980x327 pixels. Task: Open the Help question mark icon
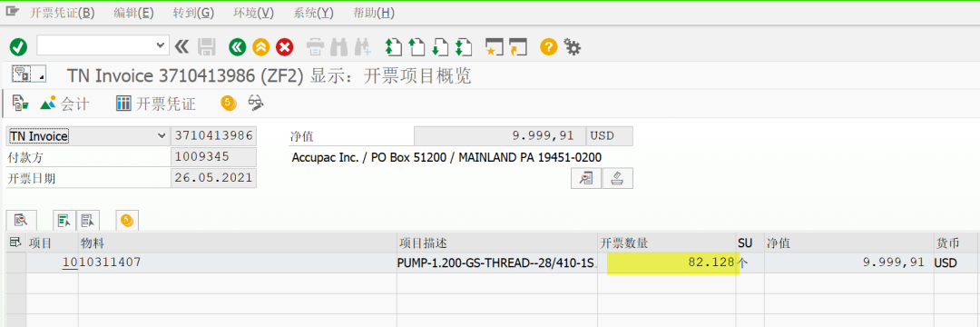[549, 46]
